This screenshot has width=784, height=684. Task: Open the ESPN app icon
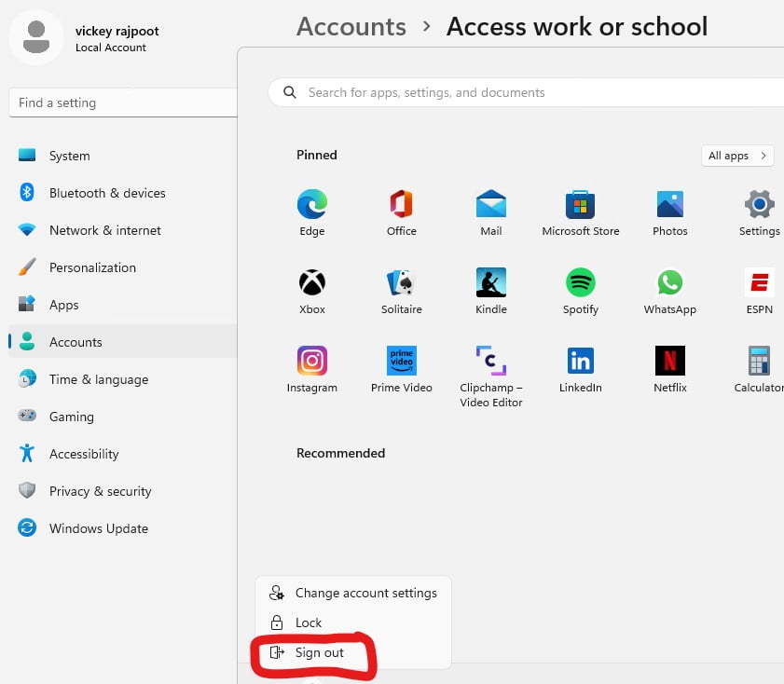point(760,282)
